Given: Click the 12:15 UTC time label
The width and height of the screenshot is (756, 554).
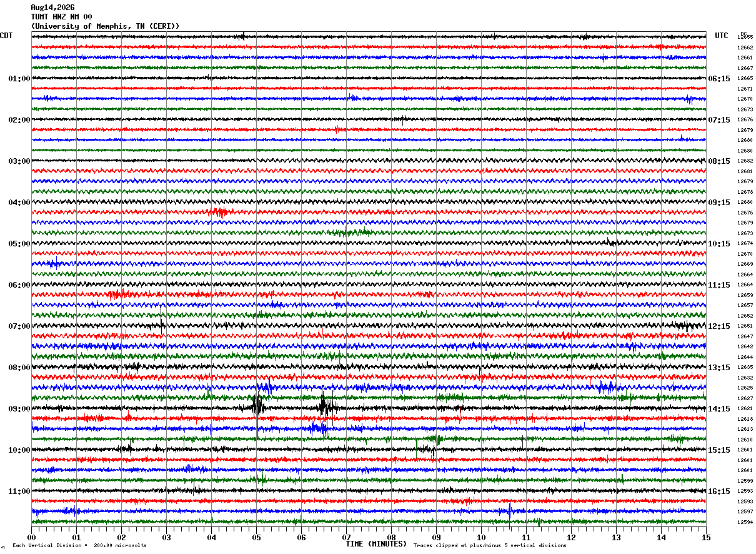Looking at the screenshot, I should (x=719, y=326).
